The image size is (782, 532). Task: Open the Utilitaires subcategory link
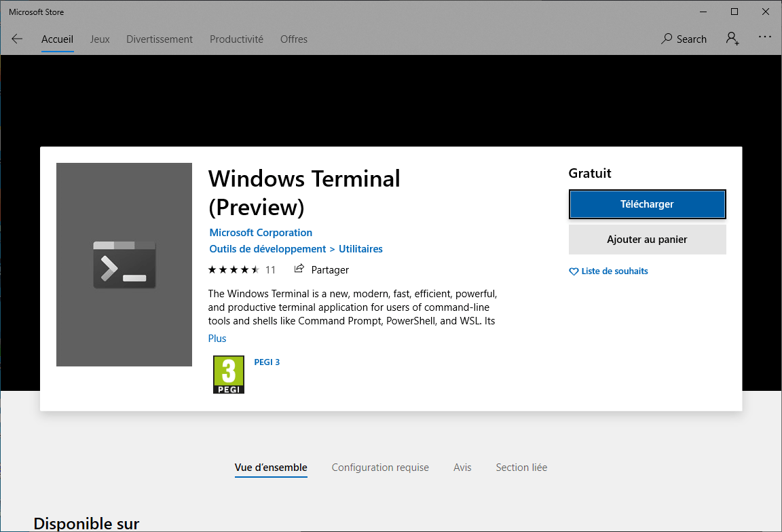coord(360,249)
